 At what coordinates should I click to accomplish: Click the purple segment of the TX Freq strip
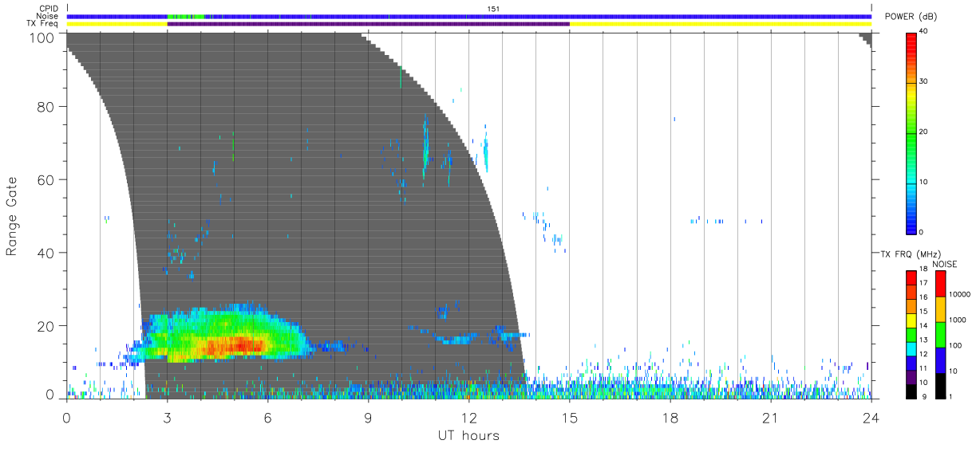coord(368,24)
